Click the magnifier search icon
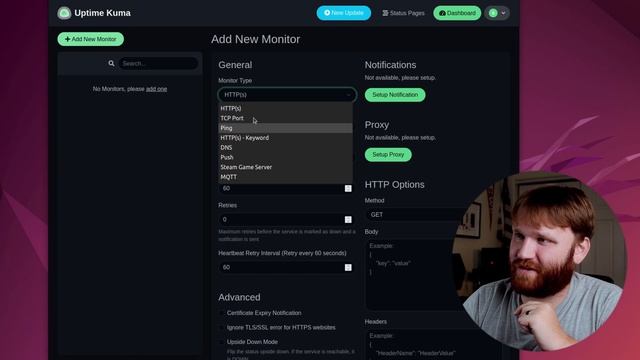Viewport: 640px width, 360px height. click(x=111, y=63)
